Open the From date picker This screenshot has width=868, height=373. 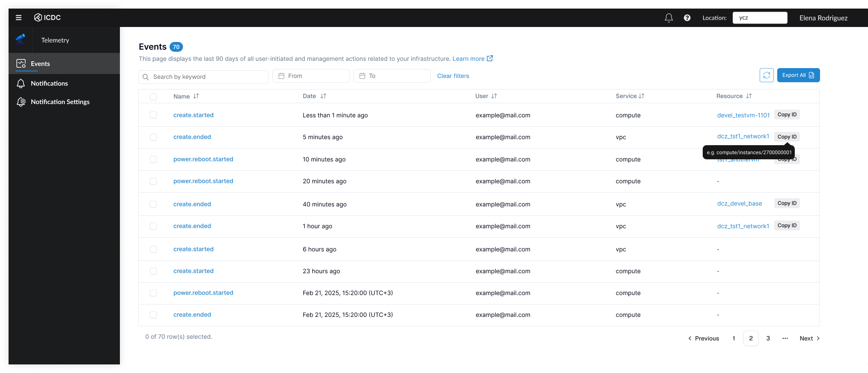point(311,76)
